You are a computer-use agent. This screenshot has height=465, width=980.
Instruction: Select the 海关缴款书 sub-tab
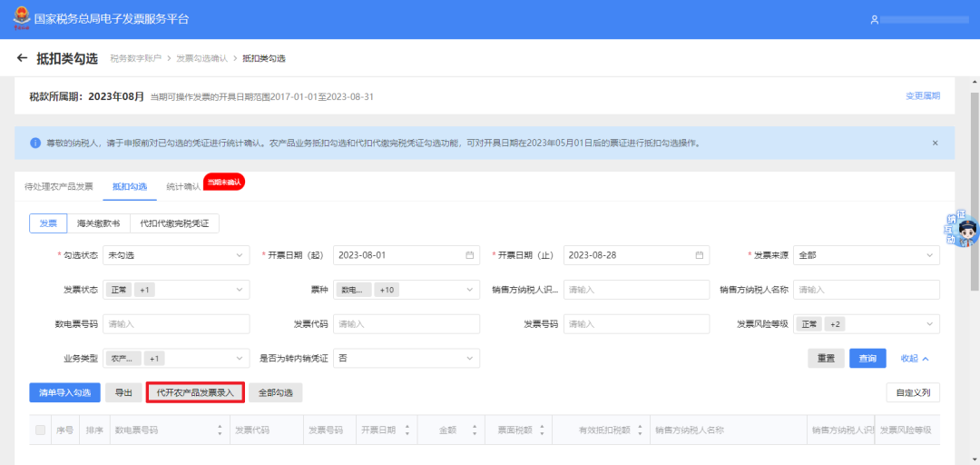[x=99, y=223]
